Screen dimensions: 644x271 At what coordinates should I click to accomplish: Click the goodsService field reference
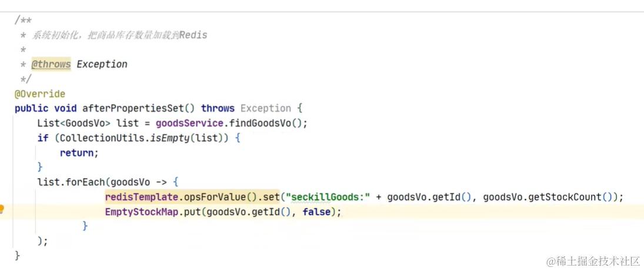click(191, 123)
